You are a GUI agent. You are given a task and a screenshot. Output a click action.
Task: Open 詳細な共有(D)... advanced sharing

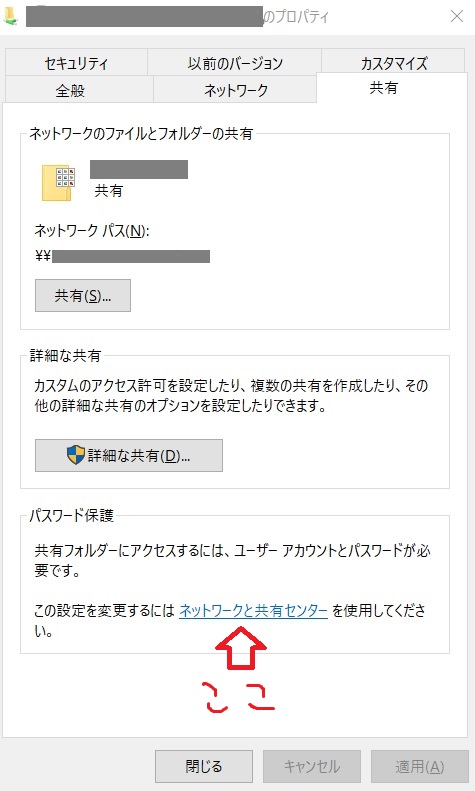click(129, 455)
